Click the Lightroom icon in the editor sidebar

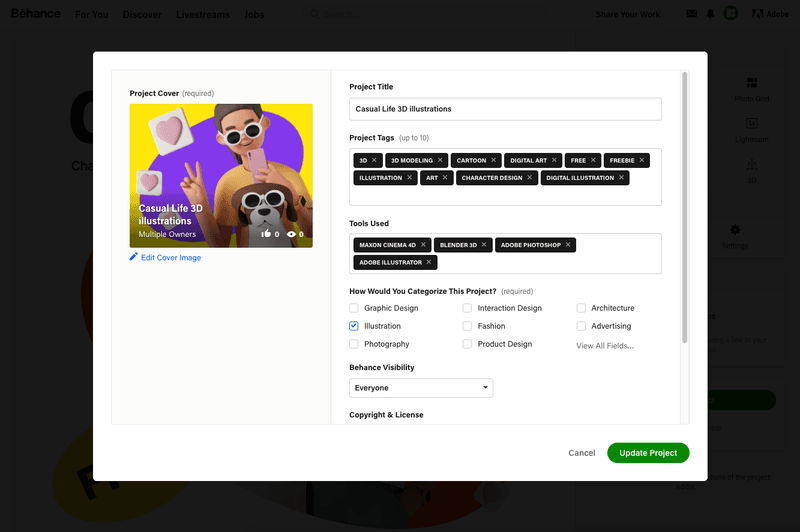pyautogui.click(x=752, y=123)
